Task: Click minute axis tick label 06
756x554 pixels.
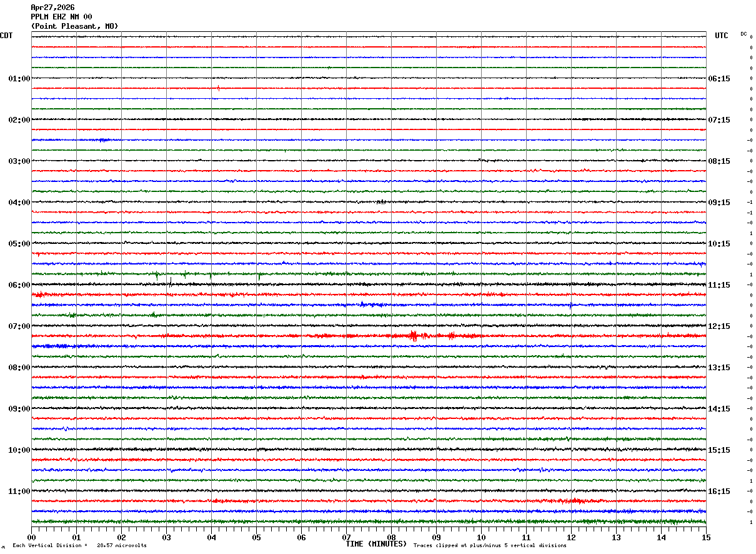Action: coord(302,537)
